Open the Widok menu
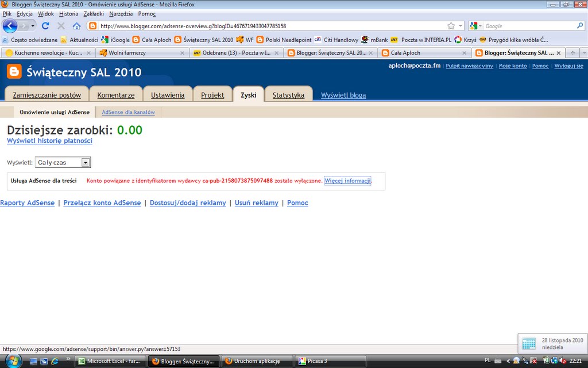Viewport: 588px width, 368px height. pyautogui.click(x=46, y=14)
